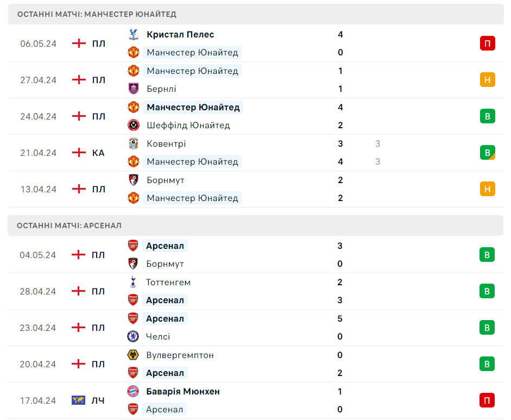Click the Tottenham club crest icon

click(133, 282)
